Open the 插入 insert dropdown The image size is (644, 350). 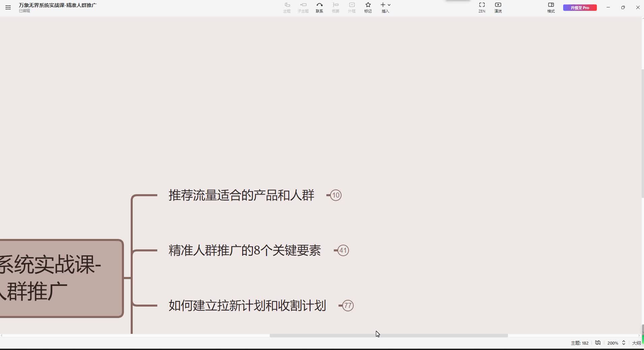click(x=385, y=7)
